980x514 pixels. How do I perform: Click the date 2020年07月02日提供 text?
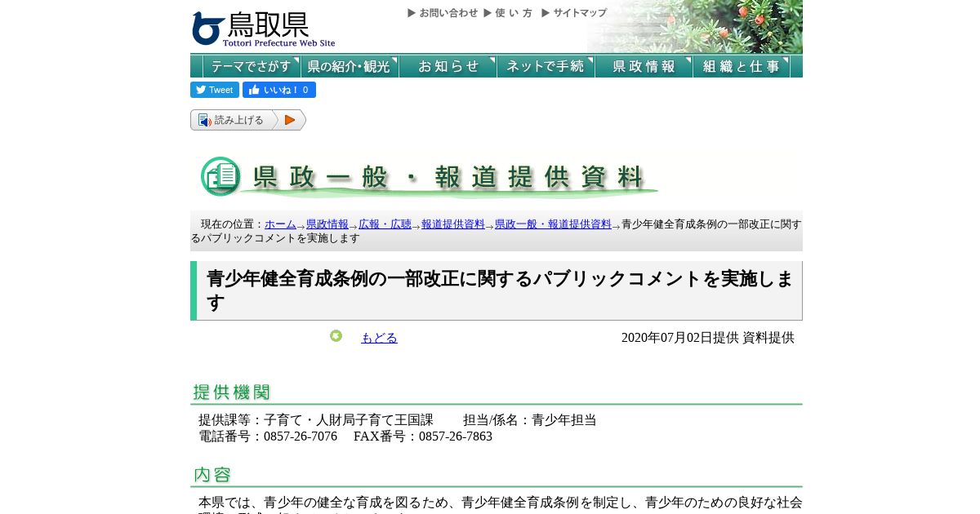[x=680, y=338]
